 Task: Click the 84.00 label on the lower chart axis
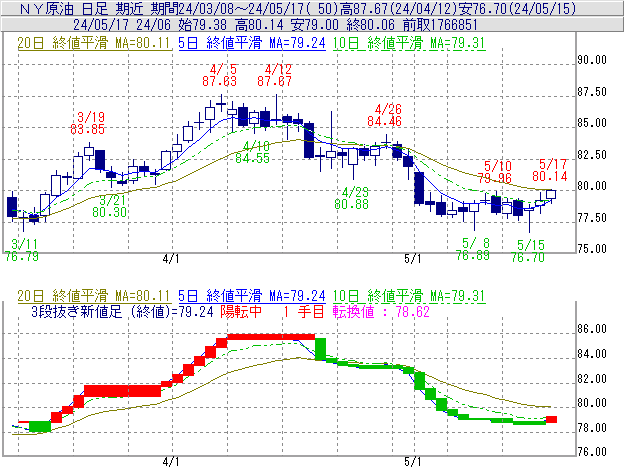click(x=592, y=354)
